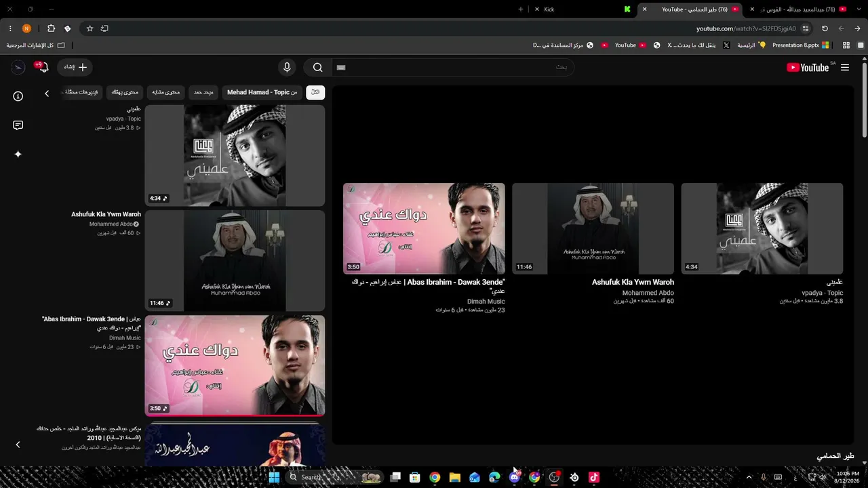Open Steam from the taskbar

click(574, 477)
